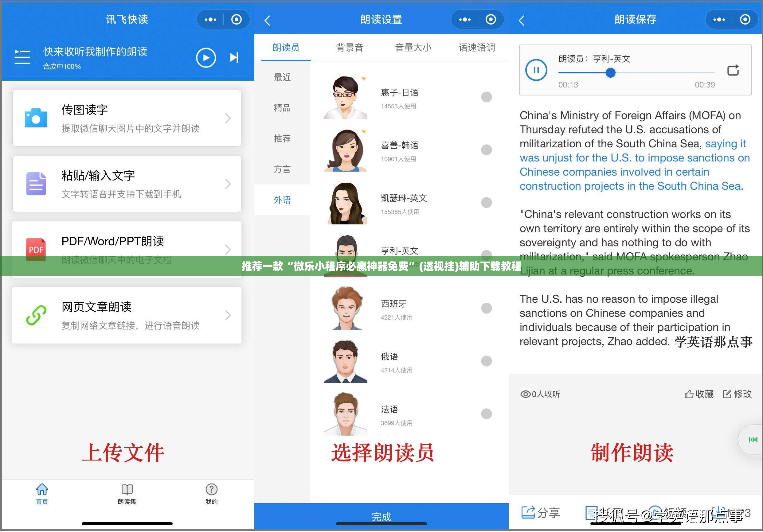The height and width of the screenshot is (532, 763).
Task: Select the 推荐 category
Action: point(282,138)
